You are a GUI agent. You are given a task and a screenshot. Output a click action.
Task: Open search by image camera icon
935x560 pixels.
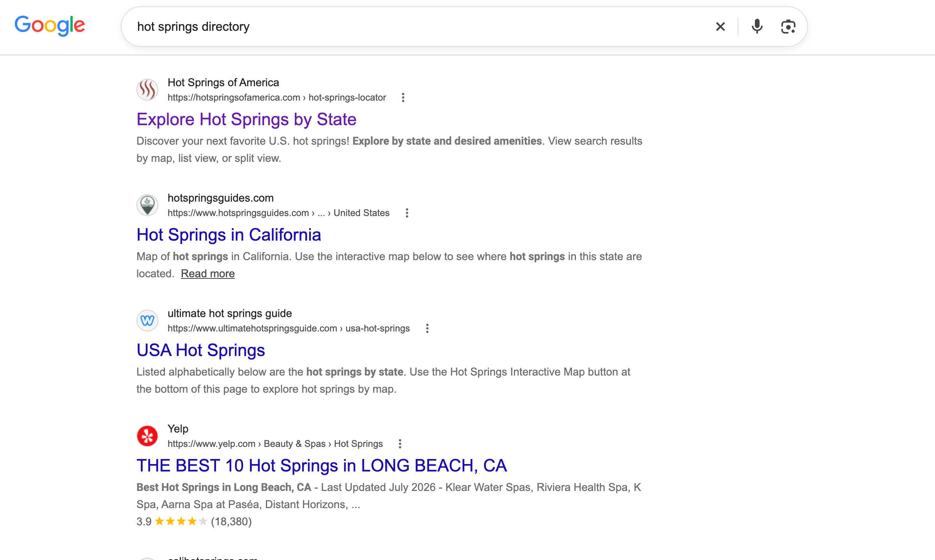coord(788,27)
